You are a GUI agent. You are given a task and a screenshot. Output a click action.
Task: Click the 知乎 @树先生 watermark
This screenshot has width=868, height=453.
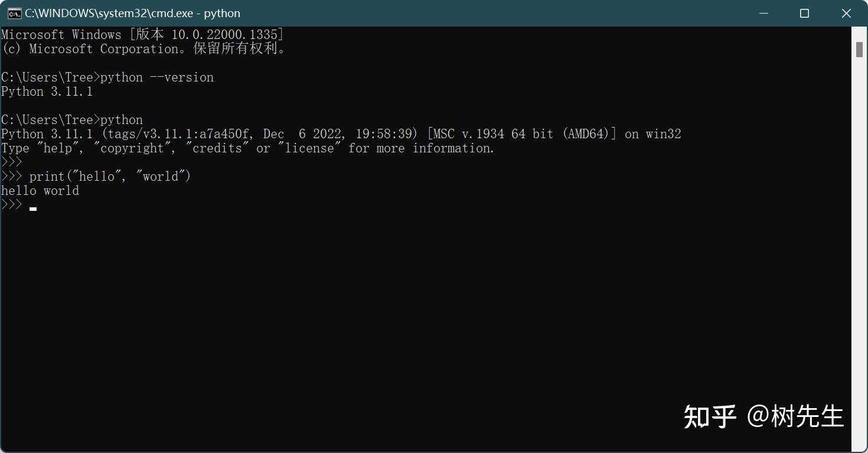pos(764,416)
